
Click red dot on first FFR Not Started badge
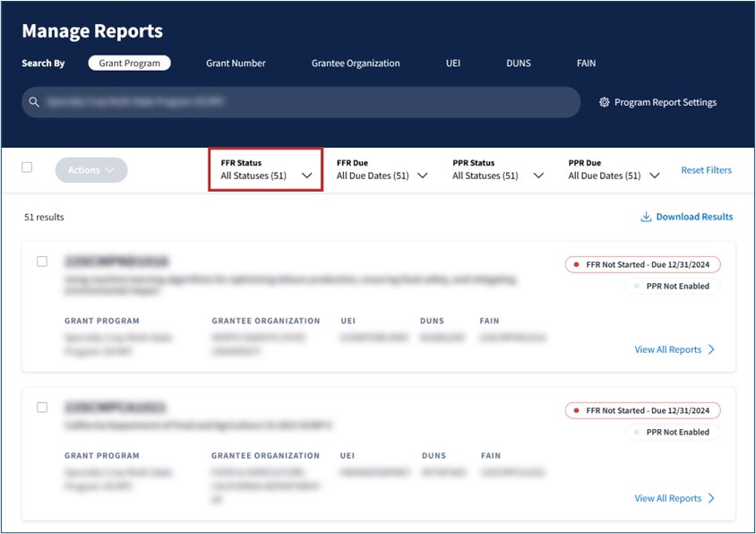(575, 264)
